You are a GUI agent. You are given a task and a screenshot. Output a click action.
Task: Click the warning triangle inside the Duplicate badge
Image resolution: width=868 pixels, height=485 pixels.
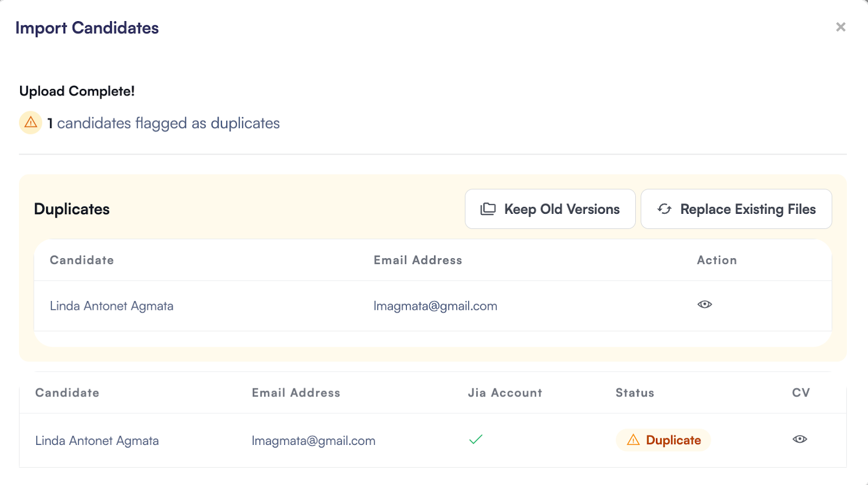pyautogui.click(x=633, y=440)
